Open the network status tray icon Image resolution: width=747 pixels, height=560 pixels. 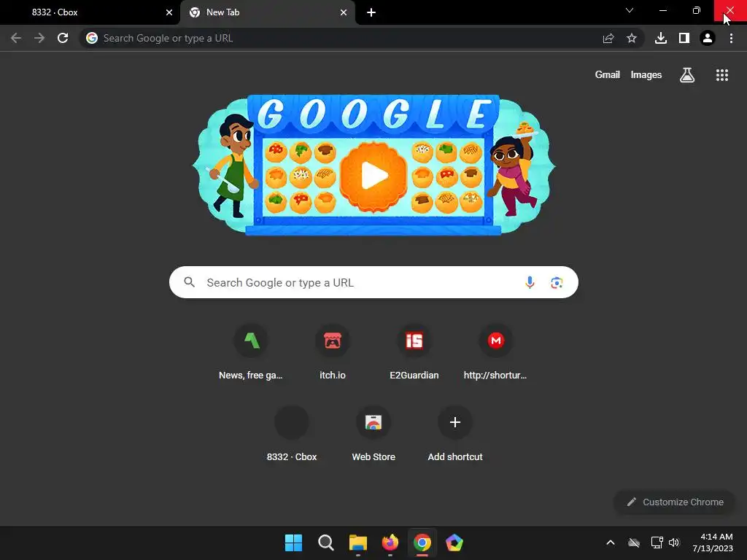(x=657, y=542)
